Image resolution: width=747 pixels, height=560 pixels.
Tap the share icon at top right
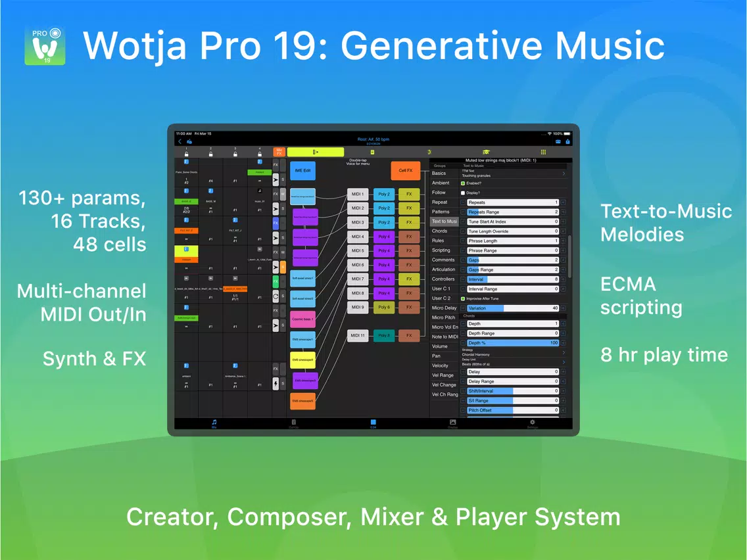(x=567, y=141)
